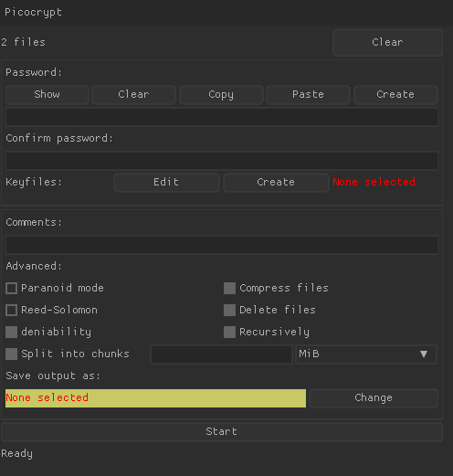Focus the Password input field
This screenshot has height=476, width=453.
click(x=222, y=117)
